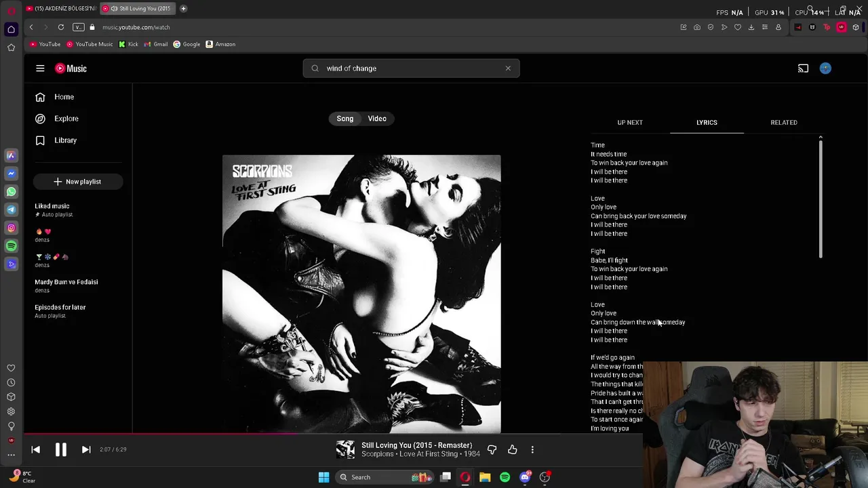Reload the page
The width and height of the screenshot is (868, 488).
[61, 27]
